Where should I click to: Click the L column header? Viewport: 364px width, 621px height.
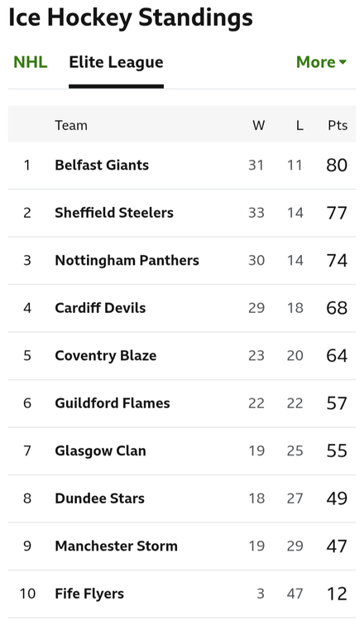pyautogui.click(x=299, y=126)
